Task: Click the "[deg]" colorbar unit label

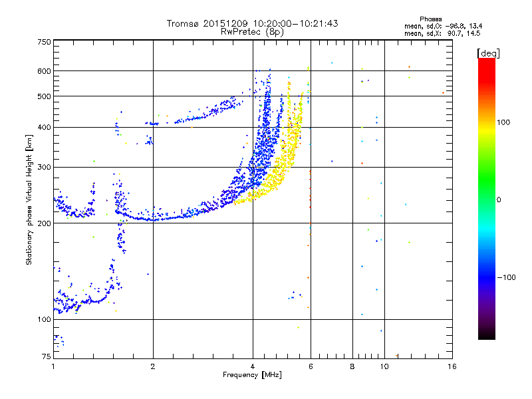Action: (488, 53)
